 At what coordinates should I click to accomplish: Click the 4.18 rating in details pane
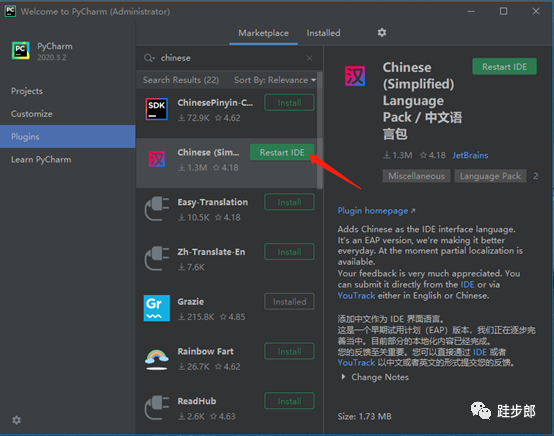[433, 155]
